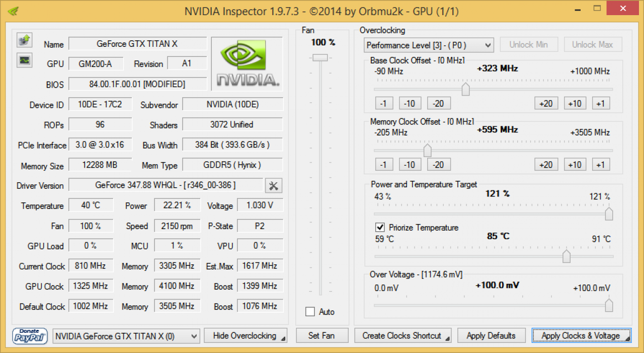Open driver profile settings wrench icon
This screenshot has width=644, height=353.
pyautogui.click(x=274, y=185)
